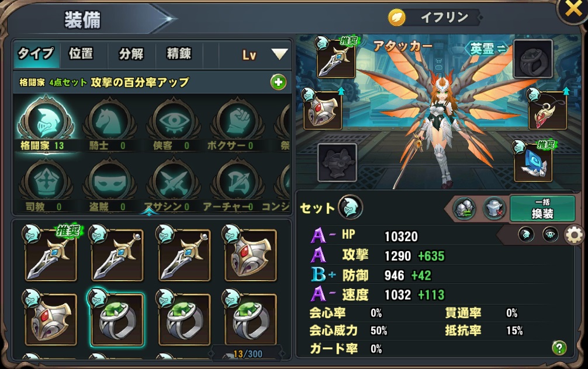Switch to the 位置 tab
Screen dimensions: 588x369
coord(81,54)
